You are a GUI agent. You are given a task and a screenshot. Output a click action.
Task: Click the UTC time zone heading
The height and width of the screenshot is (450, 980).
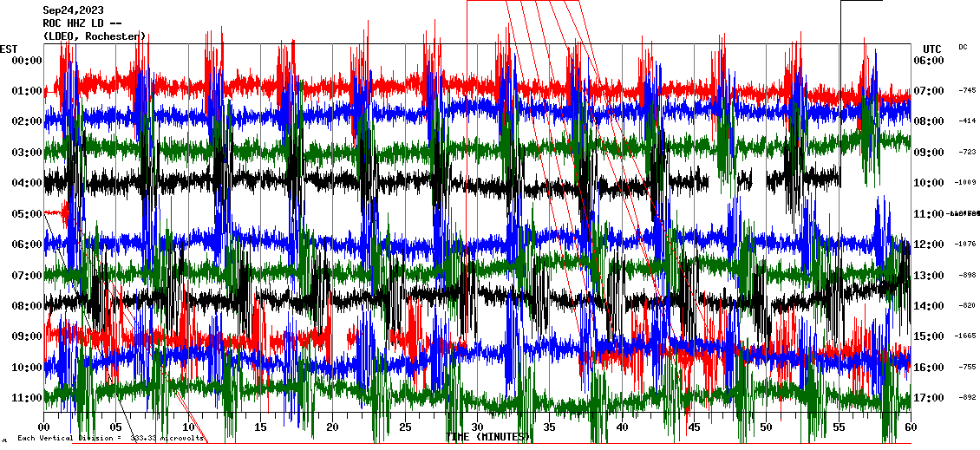932,49
